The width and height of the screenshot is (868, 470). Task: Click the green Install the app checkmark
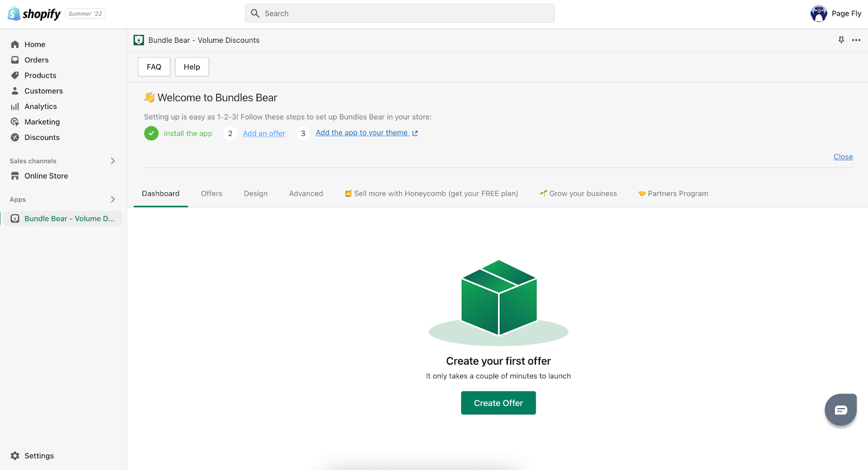(151, 133)
